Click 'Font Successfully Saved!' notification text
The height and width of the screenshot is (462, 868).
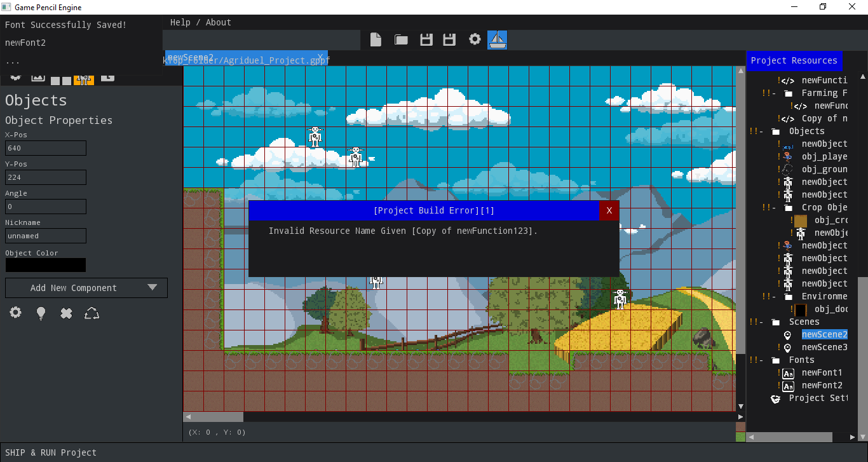pyautogui.click(x=65, y=25)
